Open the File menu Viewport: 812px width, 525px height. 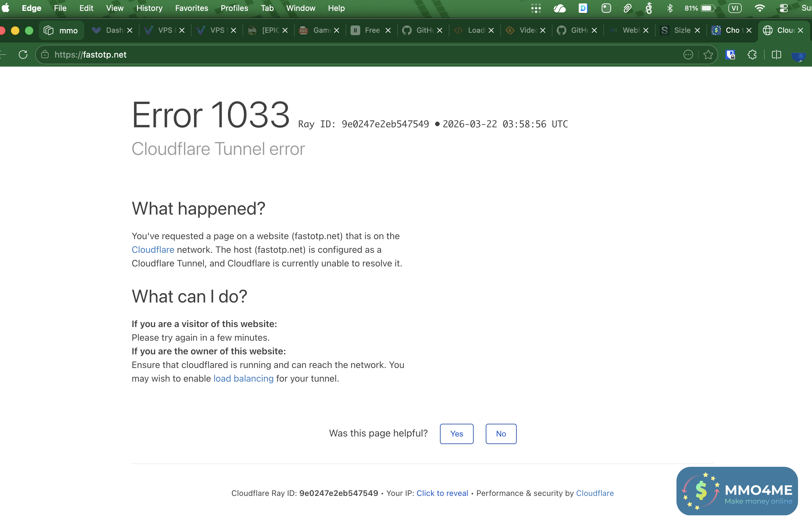click(x=60, y=8)
